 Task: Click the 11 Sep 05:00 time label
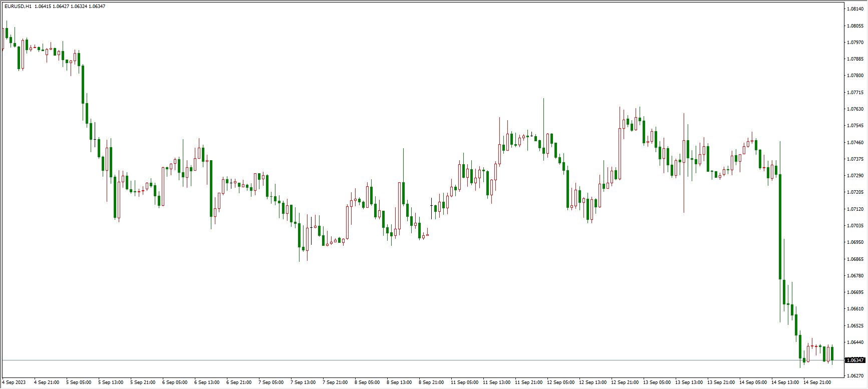click(464, 382)
